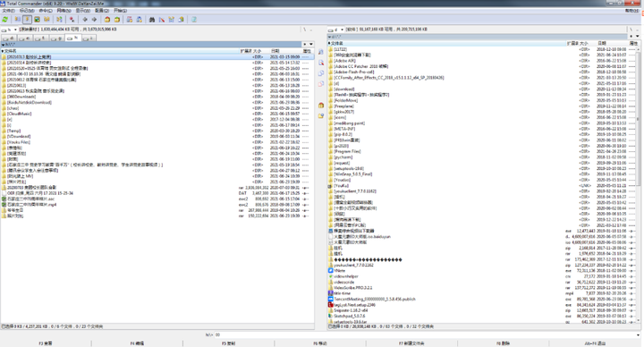The width and height of the screenshot is (644, 347).
Task: Click the F6 移动 button
Action: [x=320, y=343]
